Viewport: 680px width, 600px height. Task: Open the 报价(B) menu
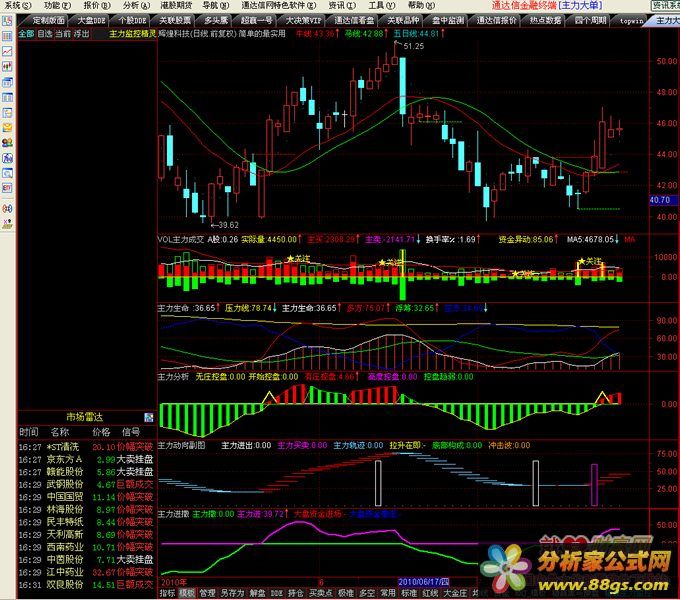[x=97, y=5]
